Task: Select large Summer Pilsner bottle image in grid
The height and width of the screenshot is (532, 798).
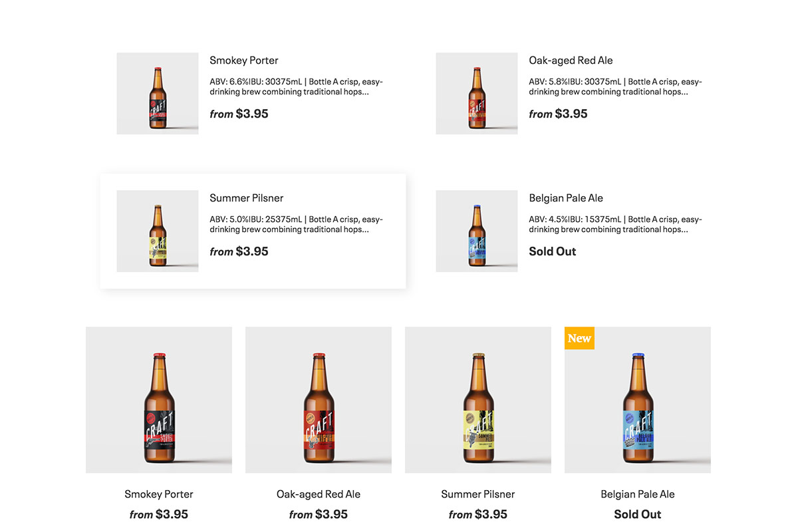Action: tap(478, 400)
